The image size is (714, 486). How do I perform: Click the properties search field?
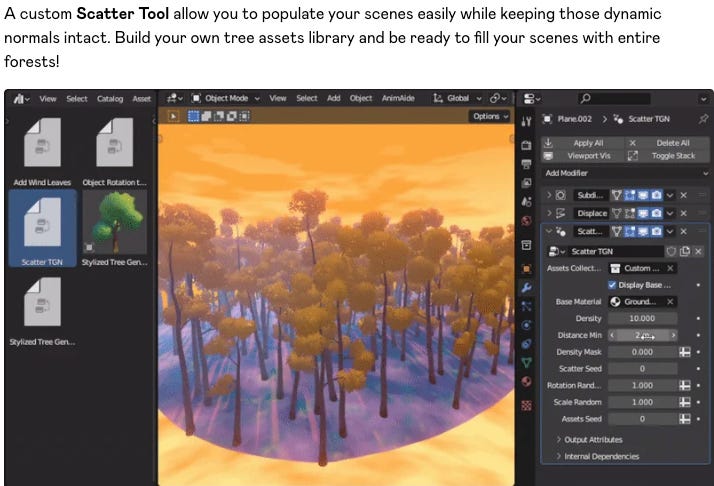[614, 98]
